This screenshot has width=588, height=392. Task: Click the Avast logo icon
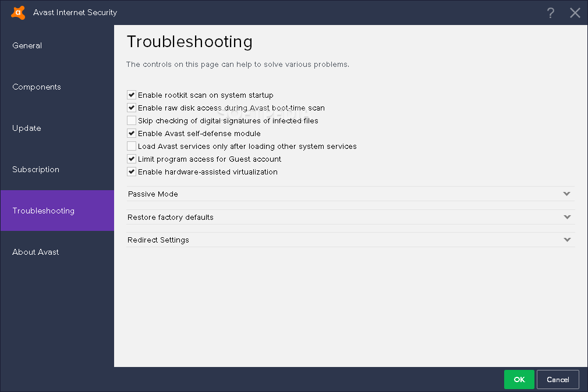pos(18,12)
